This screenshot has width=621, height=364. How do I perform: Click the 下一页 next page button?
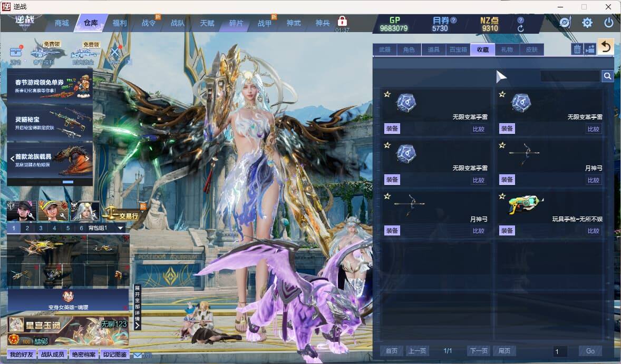(x=479, y=350)
